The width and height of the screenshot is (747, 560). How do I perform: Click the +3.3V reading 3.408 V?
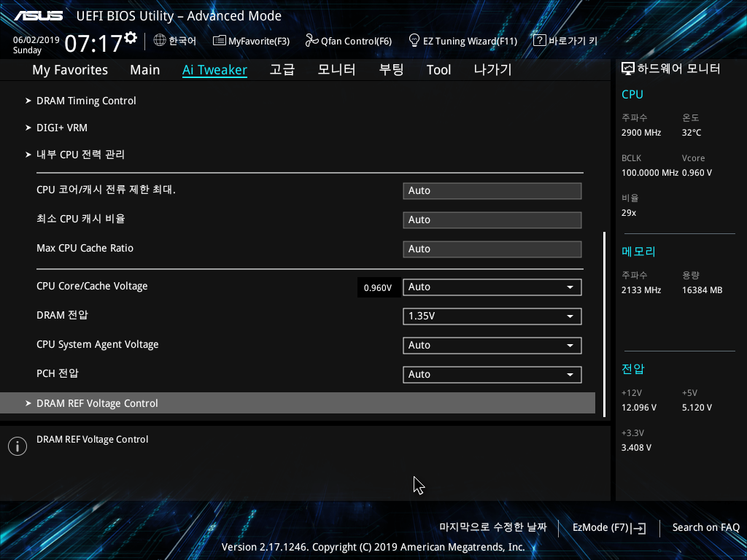point(636,448)
